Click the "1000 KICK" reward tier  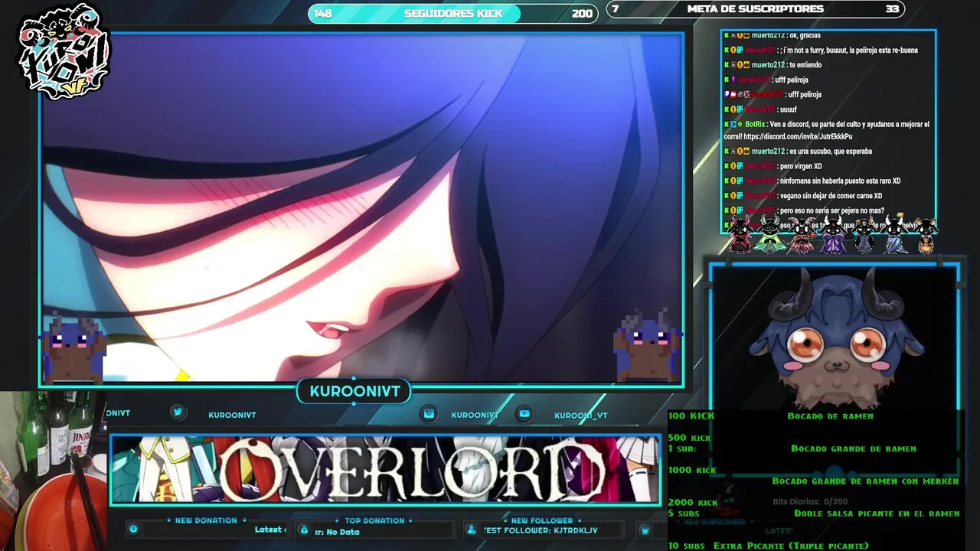693,470
